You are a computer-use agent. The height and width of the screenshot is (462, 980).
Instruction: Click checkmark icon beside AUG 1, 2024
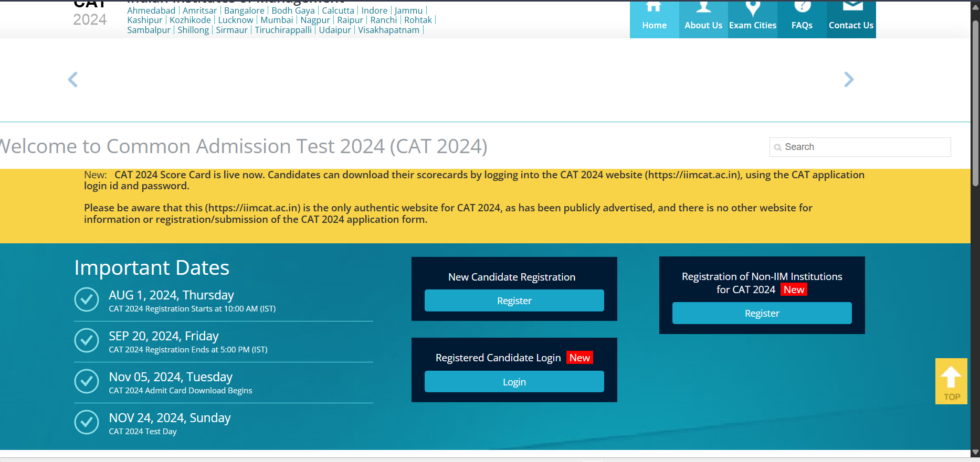[x=87, y=299]
